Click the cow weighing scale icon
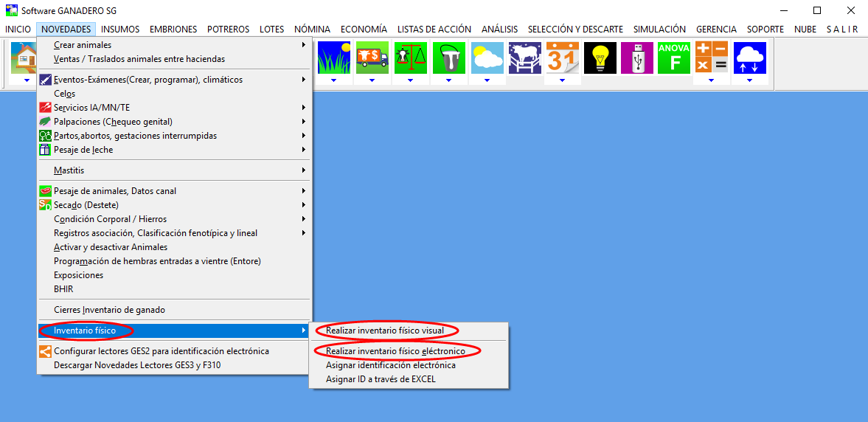Viewport: 868px width, 422px height. pos(410,58)
